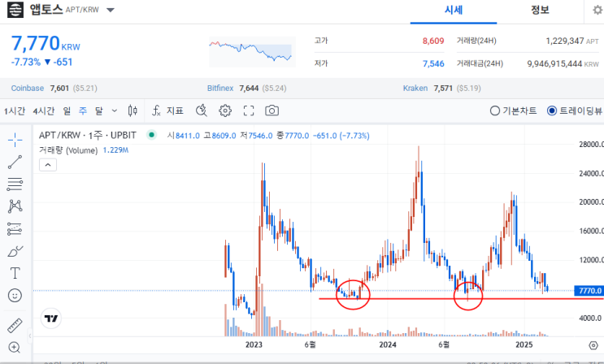Click the 2024 time axis label
Viewport: 604px width, 364px height.
click(x=388, y=344)
